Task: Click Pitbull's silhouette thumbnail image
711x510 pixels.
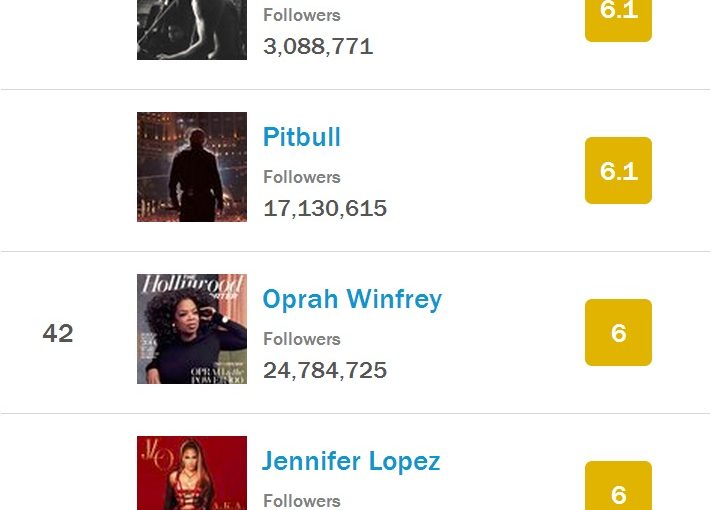Action: click(x=192, y=167)
